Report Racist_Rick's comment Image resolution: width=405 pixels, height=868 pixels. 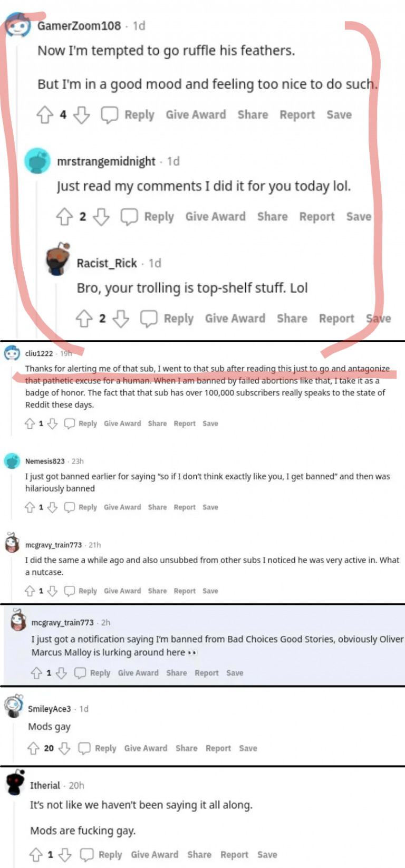pyautogui.click(x=336, y=319)
